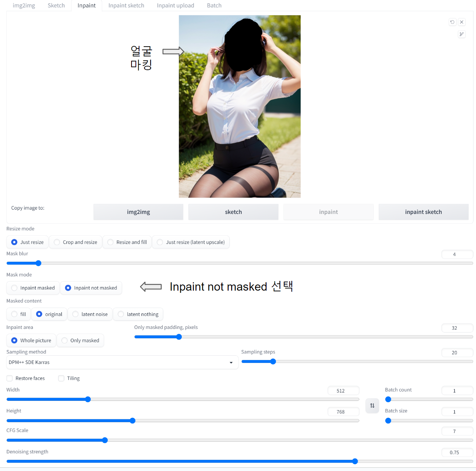
Task: Enable the Restore faces checkbox
Action: [x=10, y=378]
